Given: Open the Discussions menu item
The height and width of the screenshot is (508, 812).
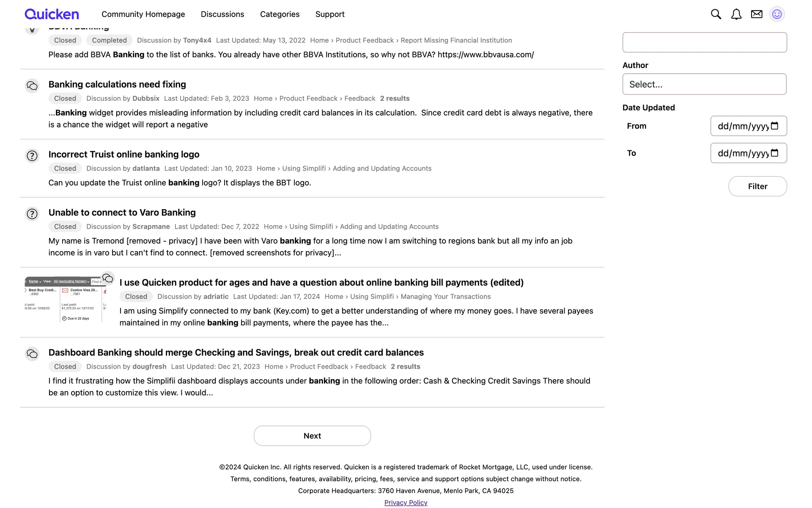Looking at the screenshot, I should pos(222,14).
